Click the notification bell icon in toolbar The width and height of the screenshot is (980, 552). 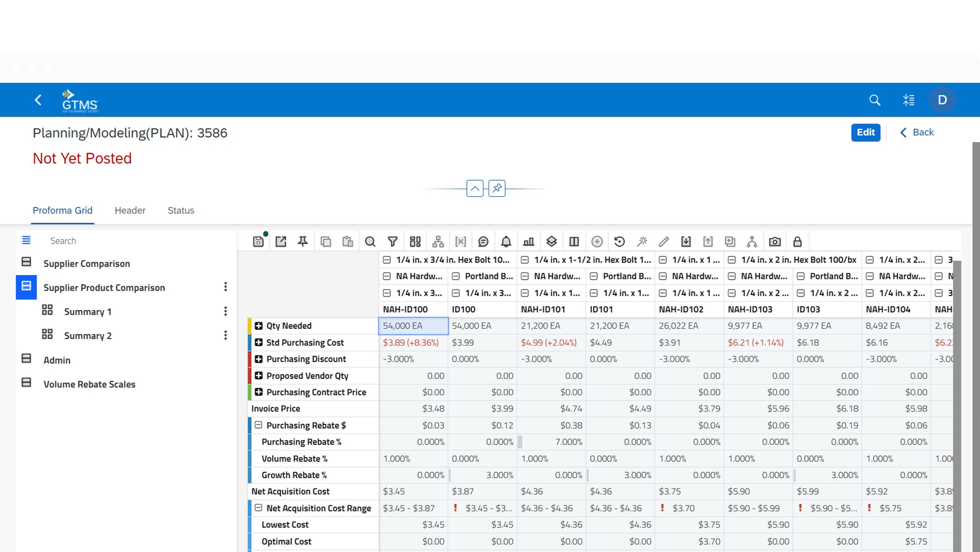click(x=506, y=241)
